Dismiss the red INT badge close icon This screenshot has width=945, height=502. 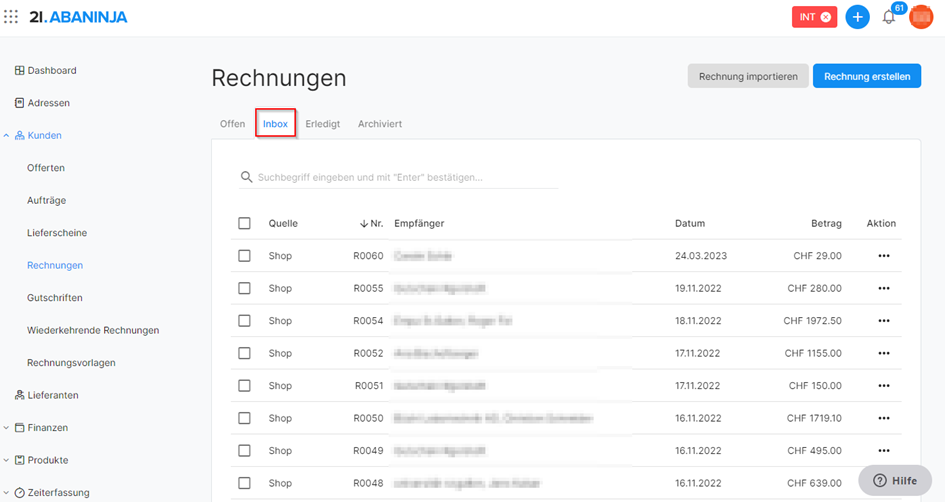(x=825, y=17)
